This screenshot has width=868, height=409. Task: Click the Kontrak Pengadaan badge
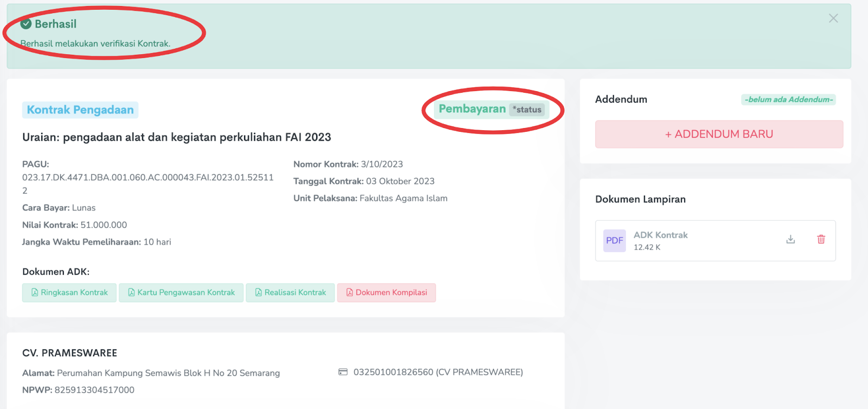(x=80, y=110)
